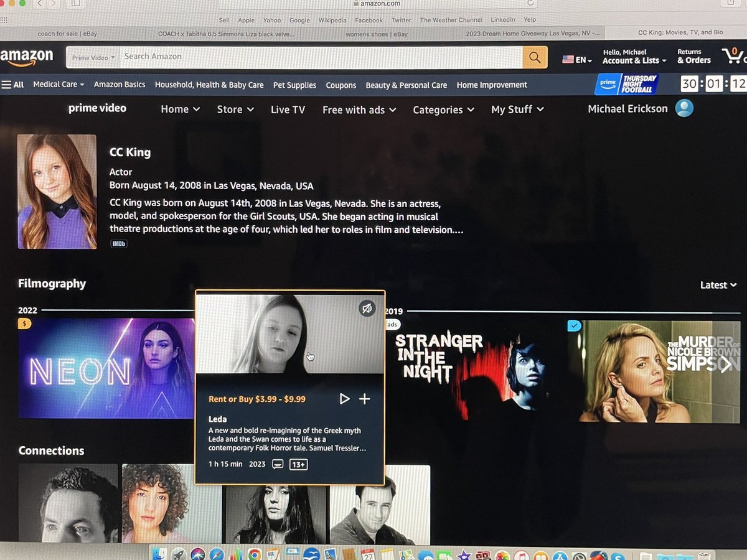The width and height of the screenshot is (747, 560).
Task: Click Safari back button
Action: (x=40, y=3)
